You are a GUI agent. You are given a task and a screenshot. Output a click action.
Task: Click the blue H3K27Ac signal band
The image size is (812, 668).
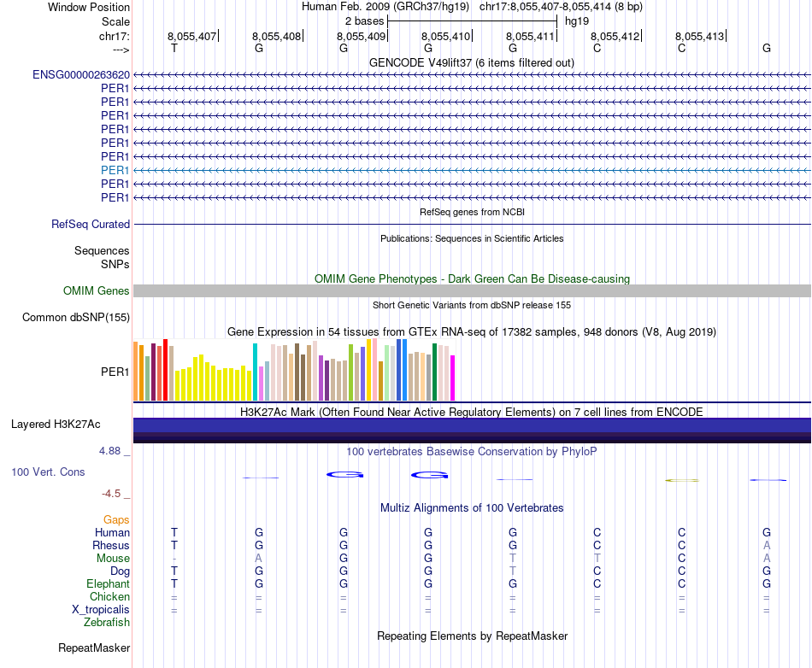point(472,425)
